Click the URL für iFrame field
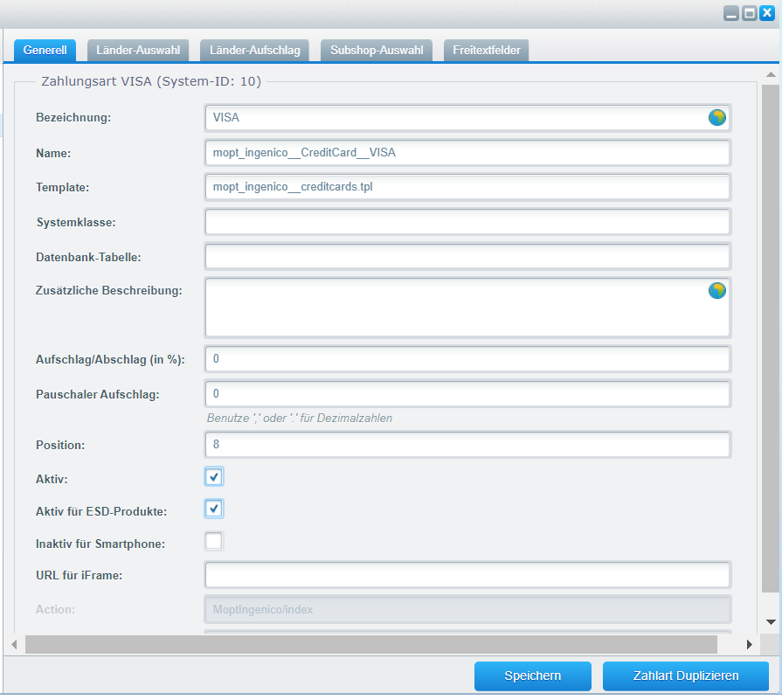782x700 pixels. pos(467,575)
